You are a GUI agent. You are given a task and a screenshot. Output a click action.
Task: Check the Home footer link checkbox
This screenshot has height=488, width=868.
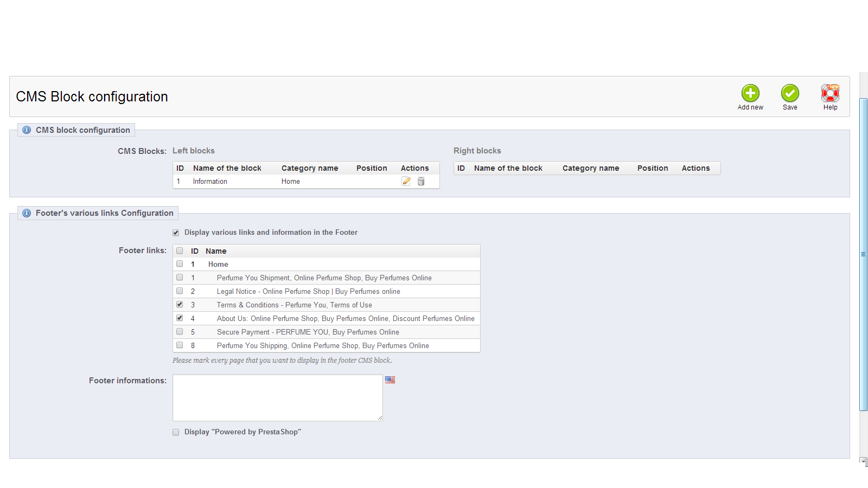click(x=180, y=264)
